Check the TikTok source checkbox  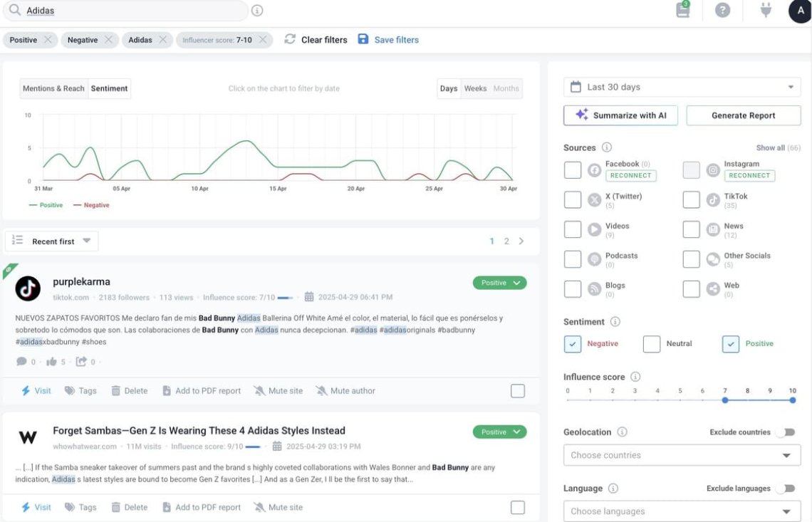(692, 199)
